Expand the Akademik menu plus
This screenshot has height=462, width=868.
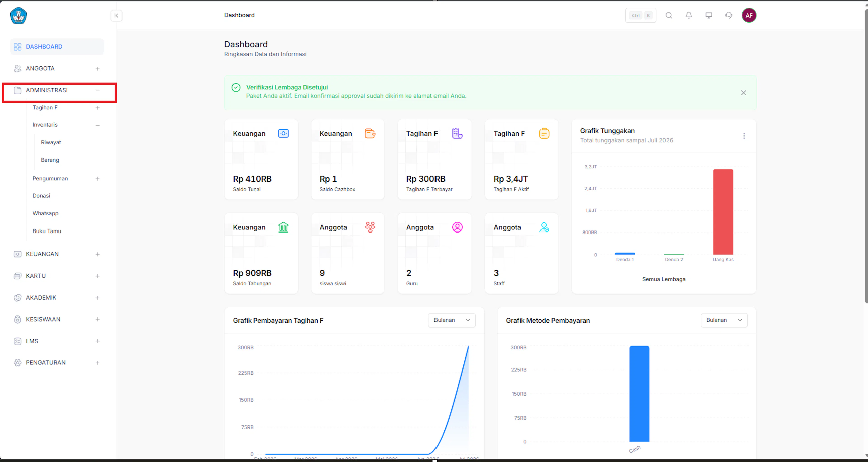97,298
